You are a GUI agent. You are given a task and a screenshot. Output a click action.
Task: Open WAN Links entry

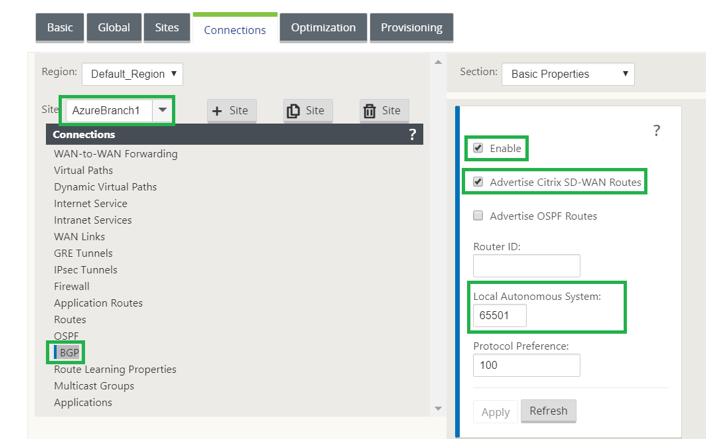[x=79, y=237]
